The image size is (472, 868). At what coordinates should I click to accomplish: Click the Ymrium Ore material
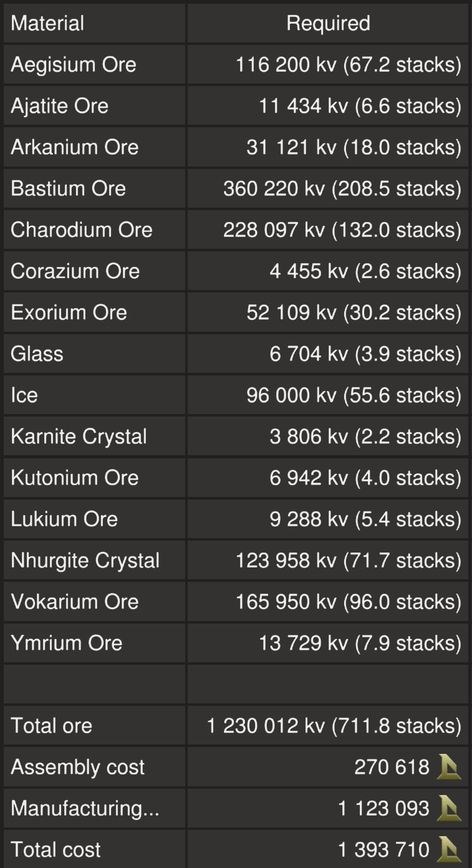tap(67, 643)
